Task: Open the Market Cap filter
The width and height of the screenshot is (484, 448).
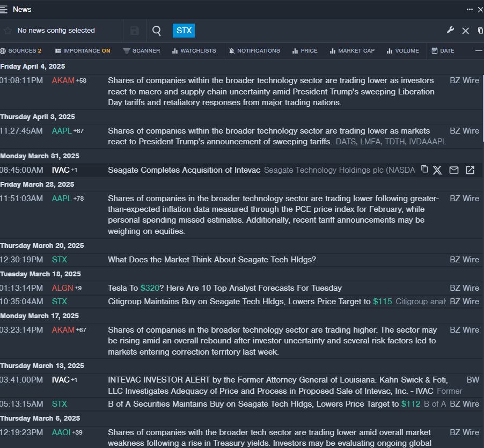Action: (x=352, y=51)
